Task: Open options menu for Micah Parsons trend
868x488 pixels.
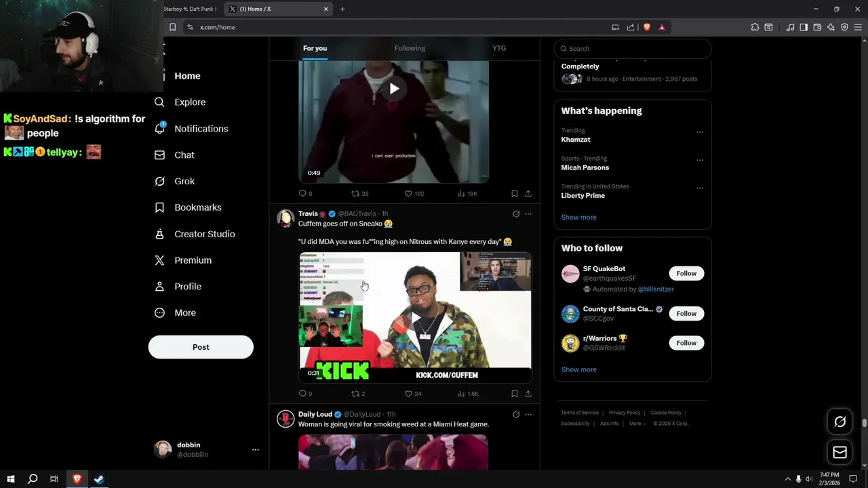Action: click(700, 161)
